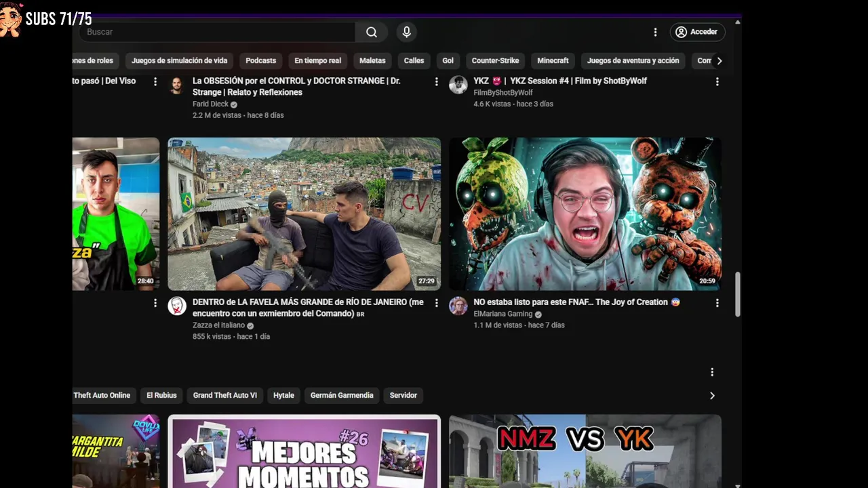
Task: Go to the Farid Dieck channel name
Action: (x=210, y=104)
